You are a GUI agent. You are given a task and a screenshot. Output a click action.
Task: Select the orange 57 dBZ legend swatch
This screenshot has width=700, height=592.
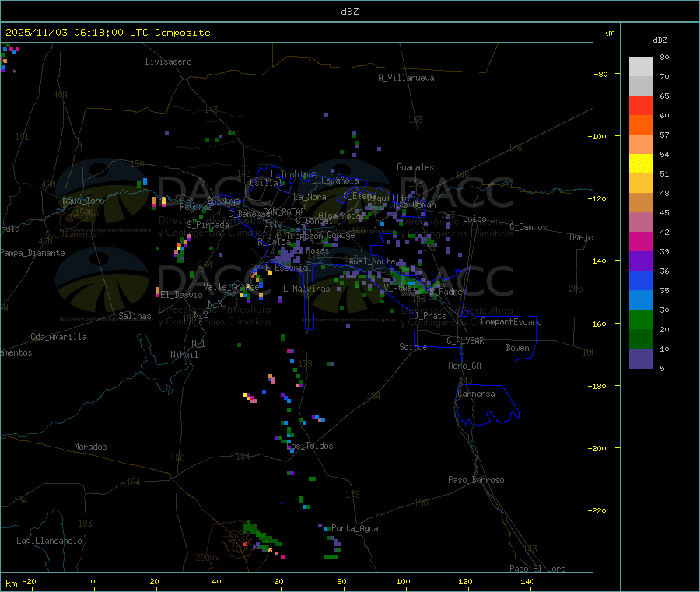pyautogui.click(x=641, y=125)
